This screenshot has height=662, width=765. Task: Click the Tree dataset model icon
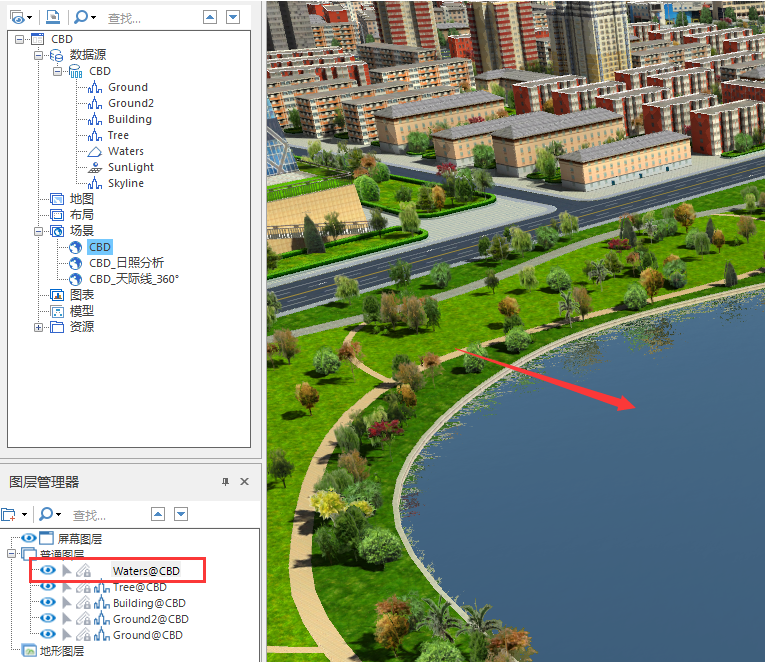coord(95,136)
